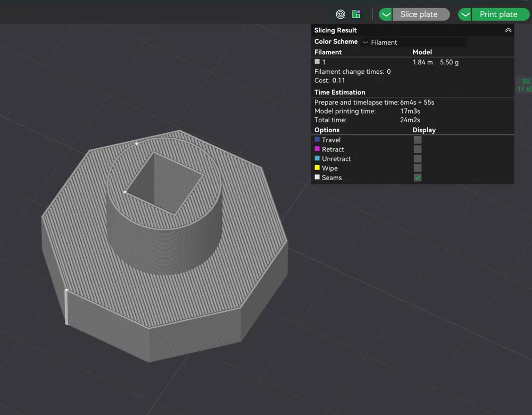The image size is (532, 415).
Task: Click the green layer number at right edge
Action: tap(526, 81)
